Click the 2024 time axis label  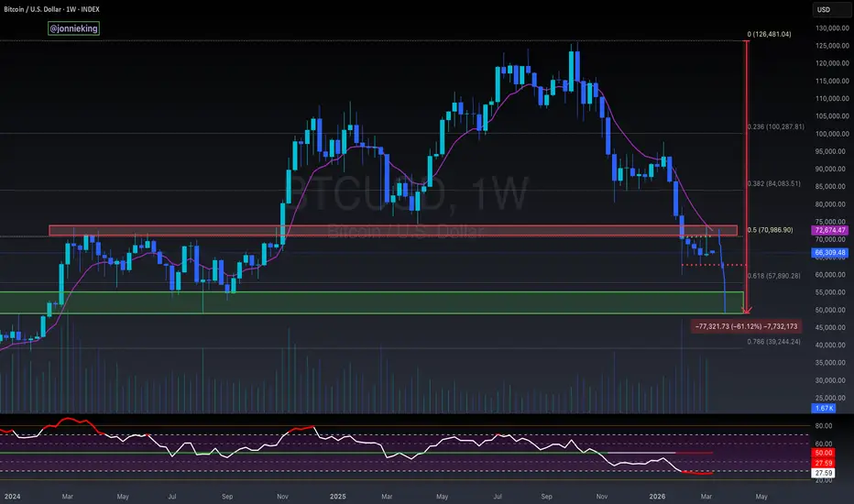(x=12, y=497)
